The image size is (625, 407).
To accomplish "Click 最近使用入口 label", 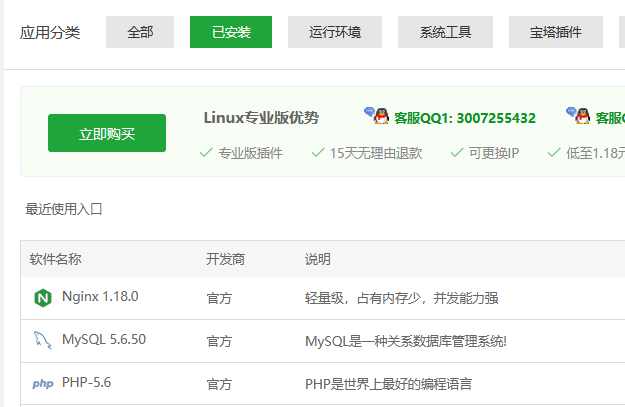I will click(64, 209).
